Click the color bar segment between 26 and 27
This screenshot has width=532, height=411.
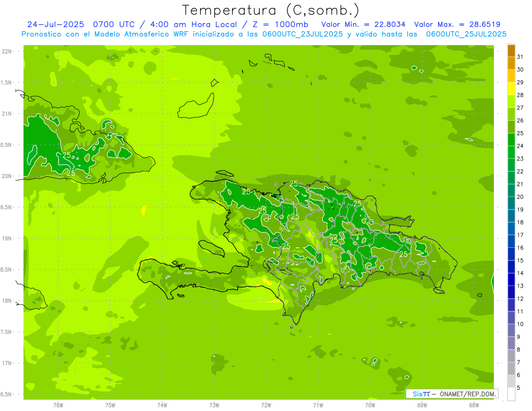(x=511, y=114)
